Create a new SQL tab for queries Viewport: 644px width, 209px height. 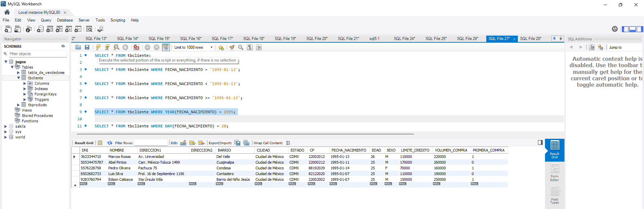coord(8,29)
